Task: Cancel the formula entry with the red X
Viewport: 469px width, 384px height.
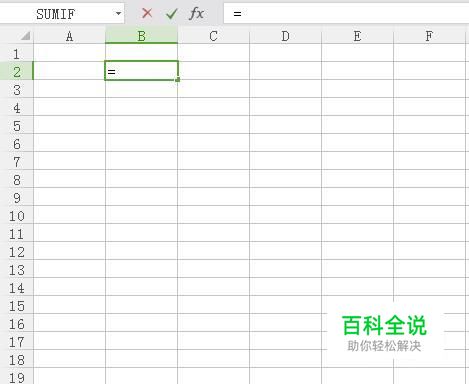Action: [147, 13]
